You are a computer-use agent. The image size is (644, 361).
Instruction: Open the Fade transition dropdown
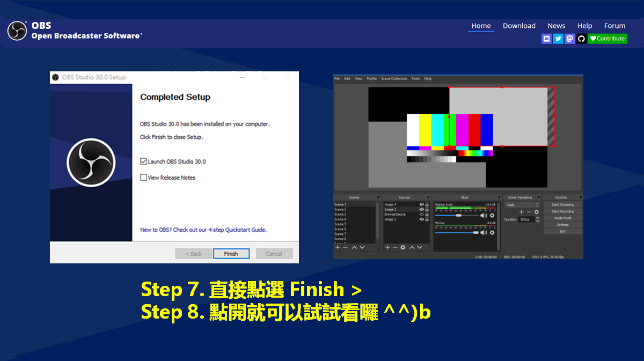coord(522,205)
